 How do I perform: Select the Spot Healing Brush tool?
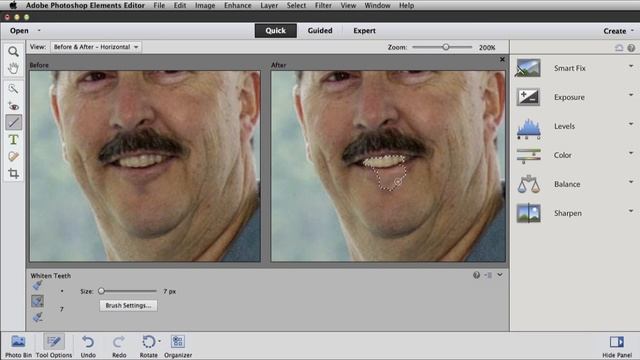[13, 156]
